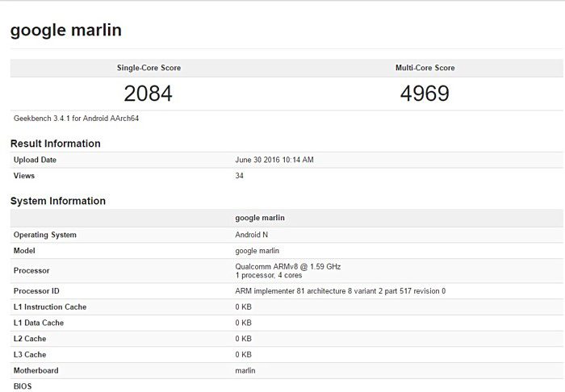Click the google marlin page title

pos(66,31)
